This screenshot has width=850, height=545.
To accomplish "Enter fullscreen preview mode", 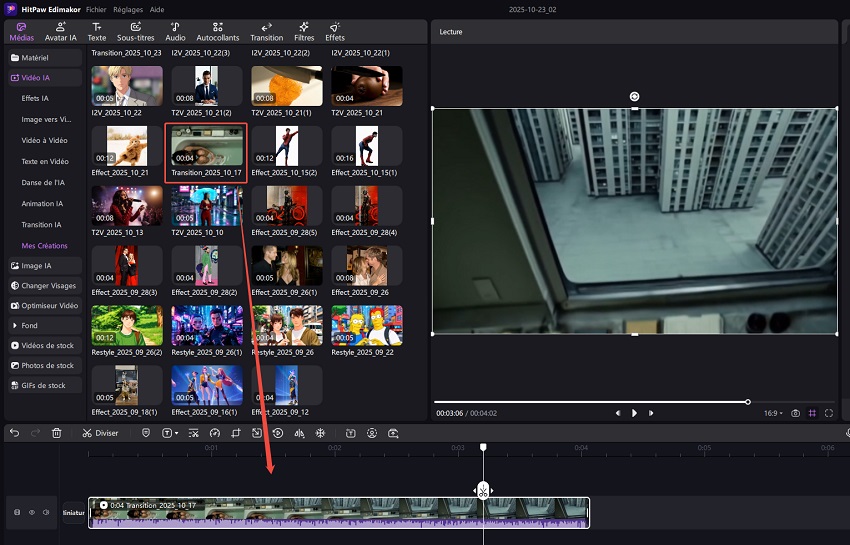I will [x=829, y=413].
